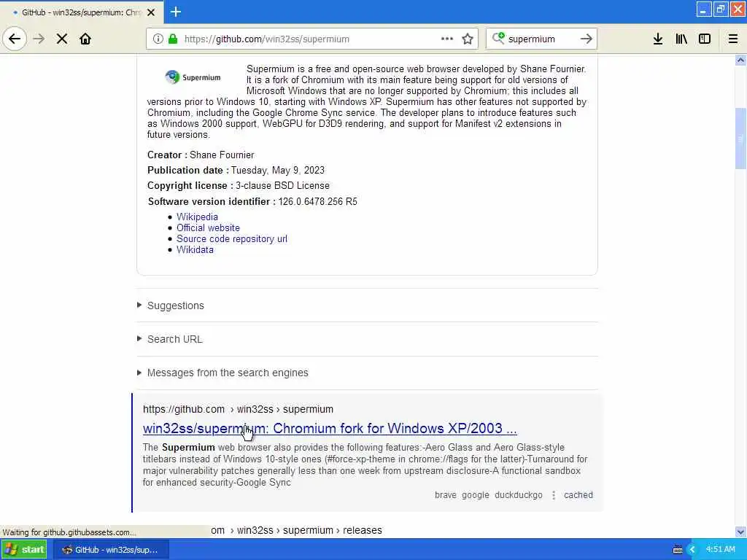Image resolution: width=747 pixels, height=560 pixels.
Task: Click the keyboard tray icon
Action: click(x=678, y=550)
